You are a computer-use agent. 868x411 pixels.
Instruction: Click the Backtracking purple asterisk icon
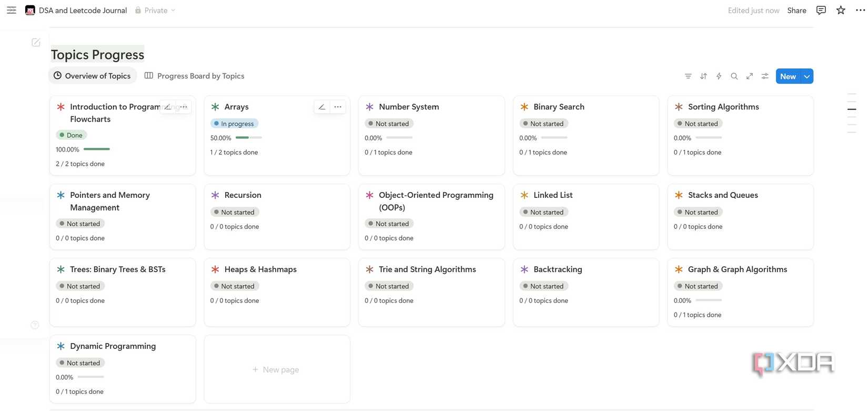click(524, 269)
